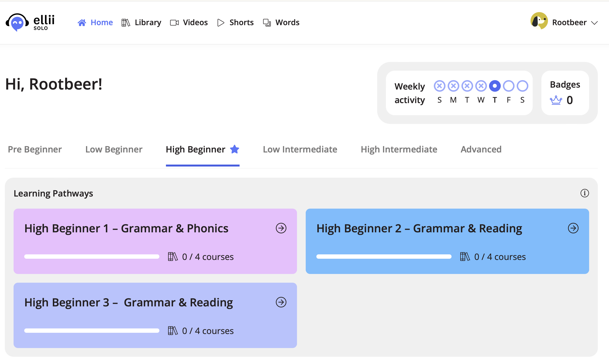The height and width of the screenshot is (364, 609).
Task: Click the Badges count 0
Action: coord(570,100)
